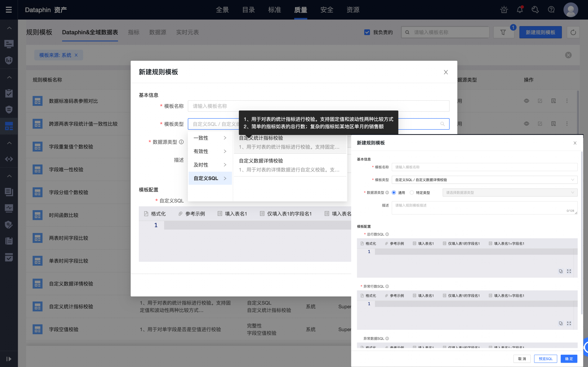
Task: Switch to the 标准 nav tab
Action: coord(275,10)
